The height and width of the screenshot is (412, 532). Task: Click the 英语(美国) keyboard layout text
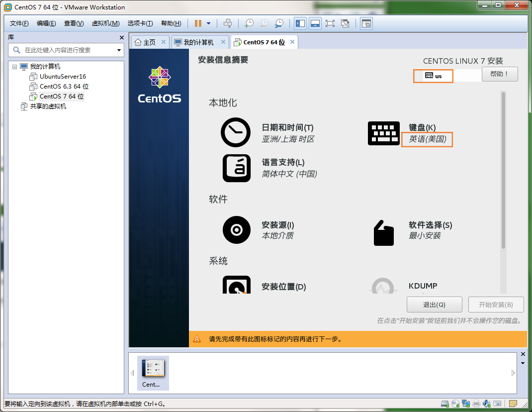427,139
